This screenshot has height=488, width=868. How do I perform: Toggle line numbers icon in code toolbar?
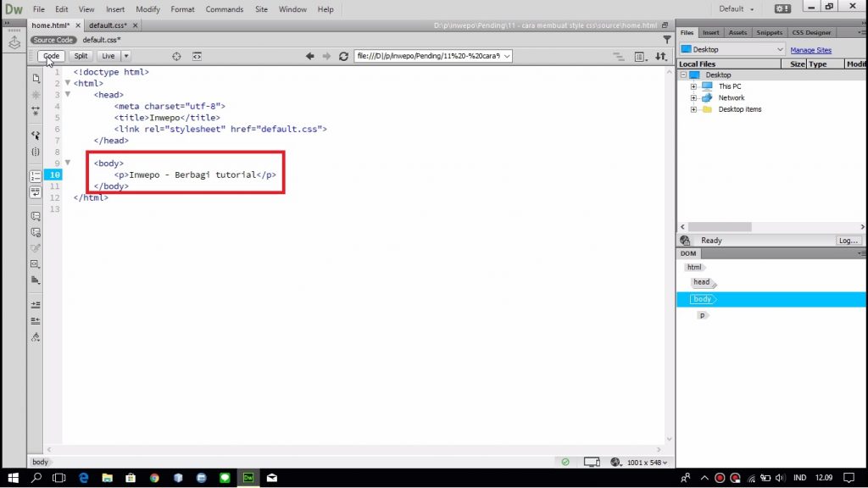36,176
